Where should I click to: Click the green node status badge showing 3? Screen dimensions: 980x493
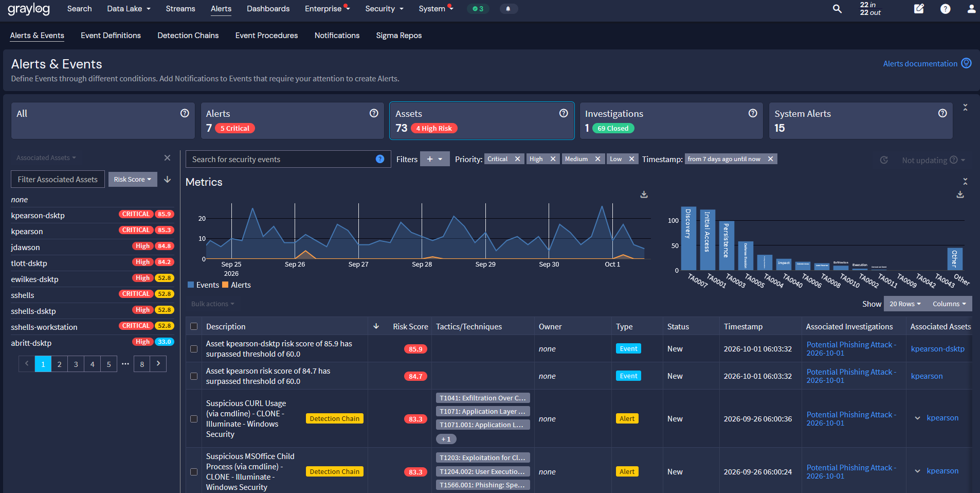[x=478, y=9]
